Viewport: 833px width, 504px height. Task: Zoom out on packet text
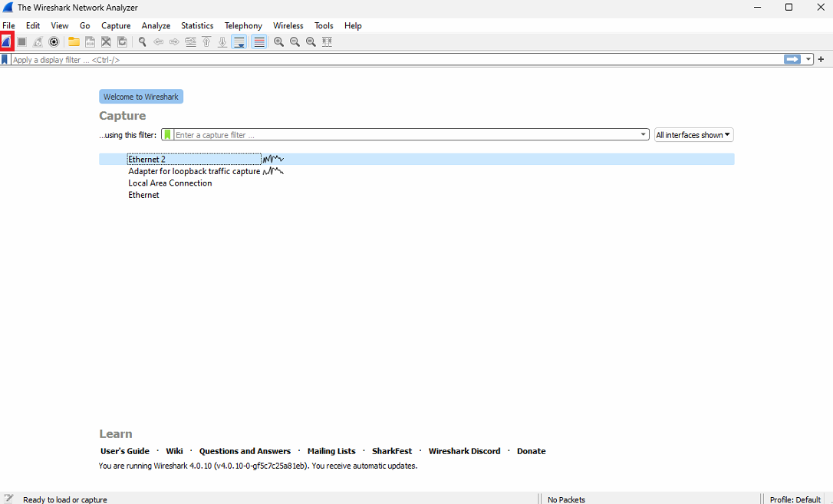[x=295, y=41]
